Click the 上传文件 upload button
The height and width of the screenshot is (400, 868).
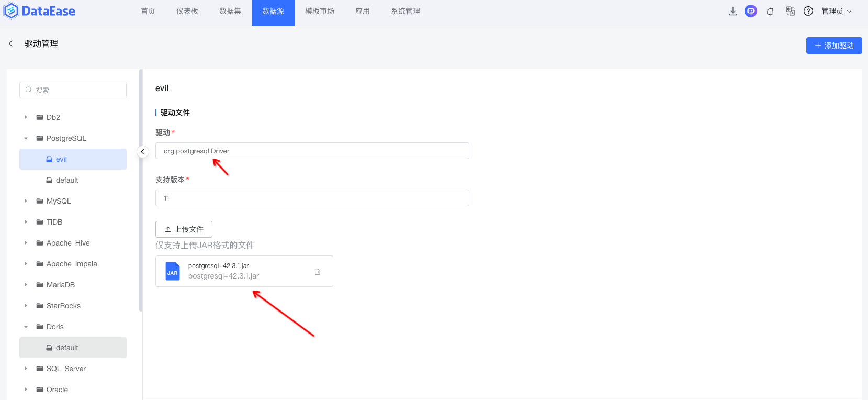184,229
